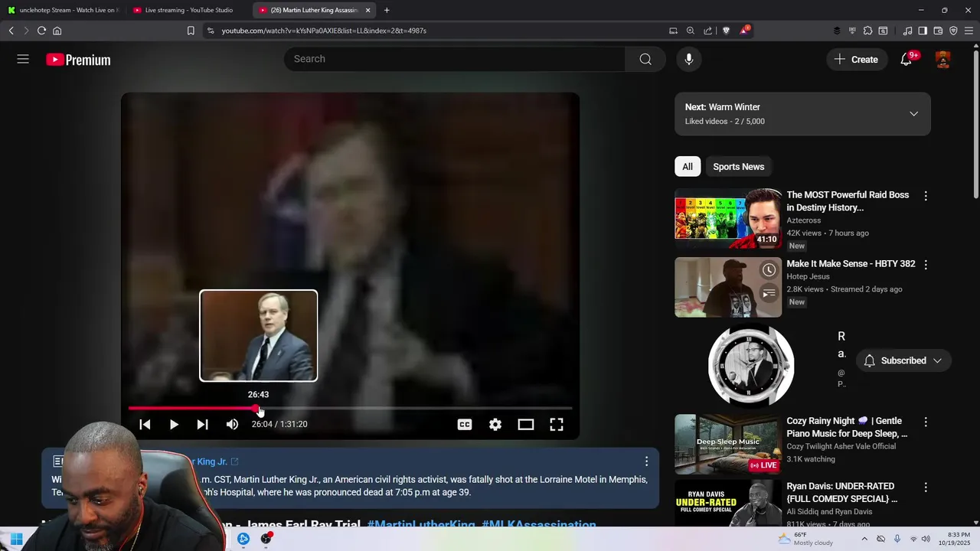Select the All filter chip
This screenshot has width=980, height=551.
click(x=688, y=167)
